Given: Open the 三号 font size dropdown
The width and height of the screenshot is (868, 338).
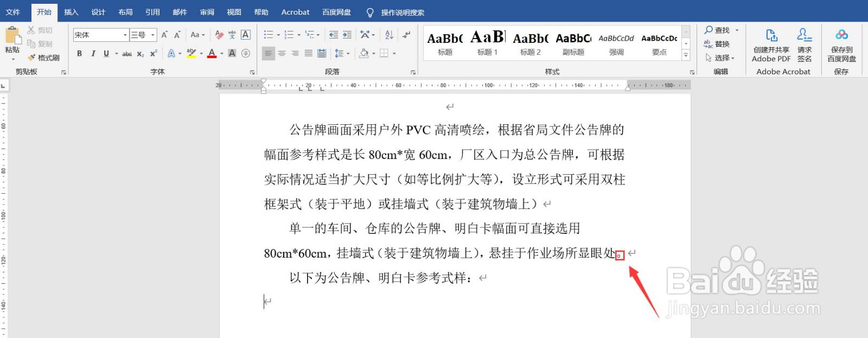Looking at the screenshot, I should (x=152, y=35).
